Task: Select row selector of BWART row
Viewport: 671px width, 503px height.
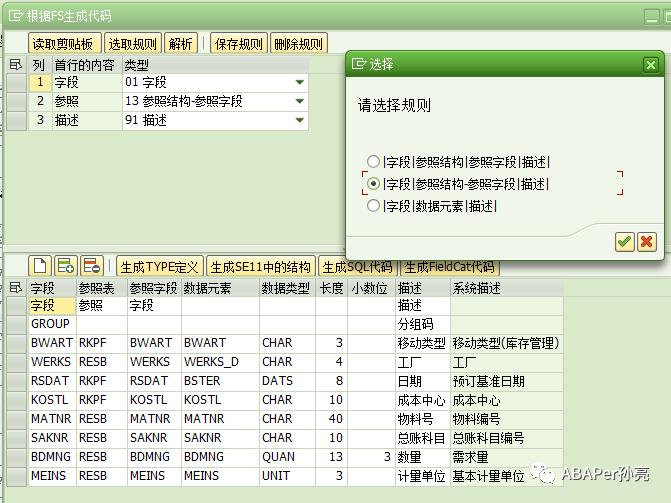Action: click(x=17, y=343)
